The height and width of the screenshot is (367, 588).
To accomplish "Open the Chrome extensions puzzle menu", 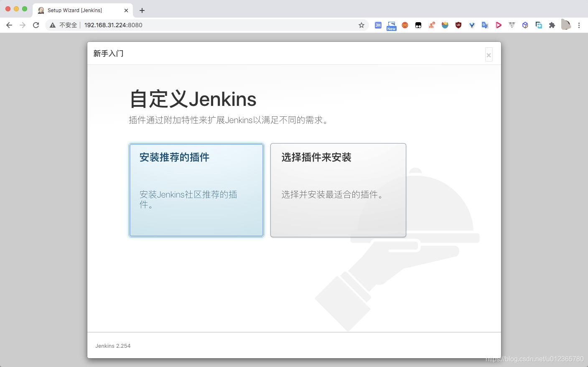I will tap(552, 25).
